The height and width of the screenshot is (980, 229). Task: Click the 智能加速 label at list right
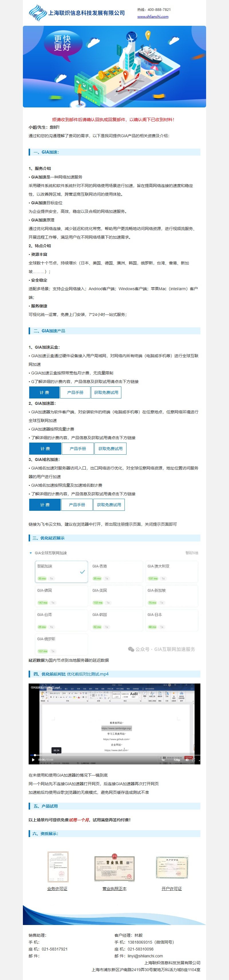192,553
